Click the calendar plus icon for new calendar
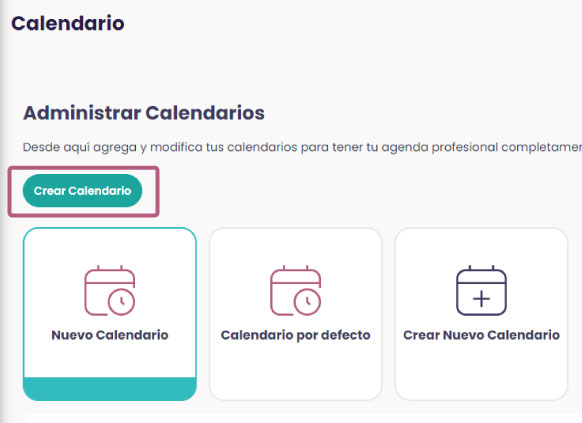Viewport: 582px width, 423px height. point(481,291)
